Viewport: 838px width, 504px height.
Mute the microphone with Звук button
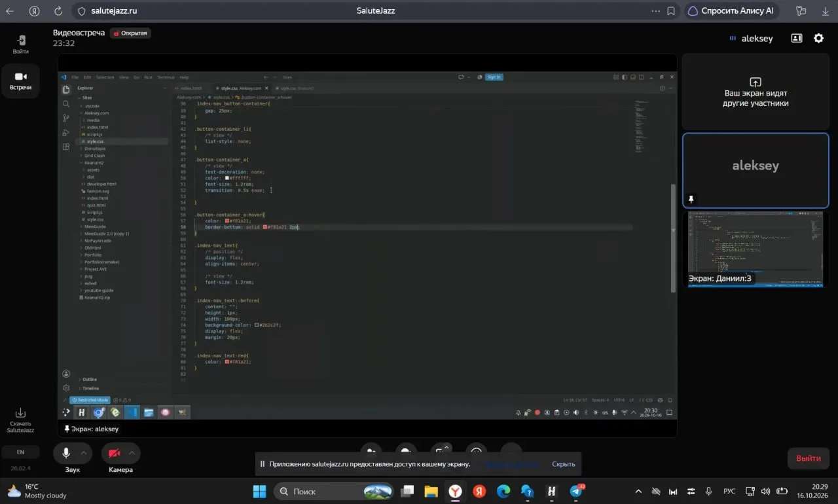pos(66,453)
